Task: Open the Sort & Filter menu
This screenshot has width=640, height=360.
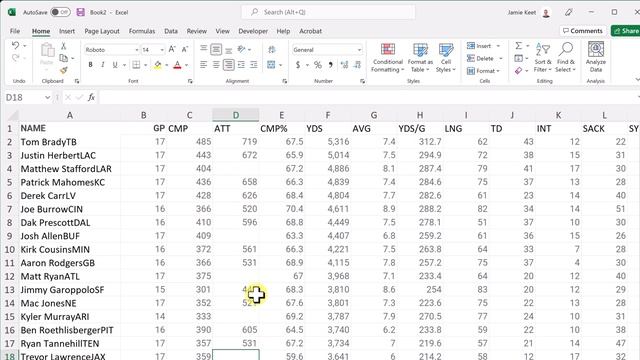Action: pos(543,58)
